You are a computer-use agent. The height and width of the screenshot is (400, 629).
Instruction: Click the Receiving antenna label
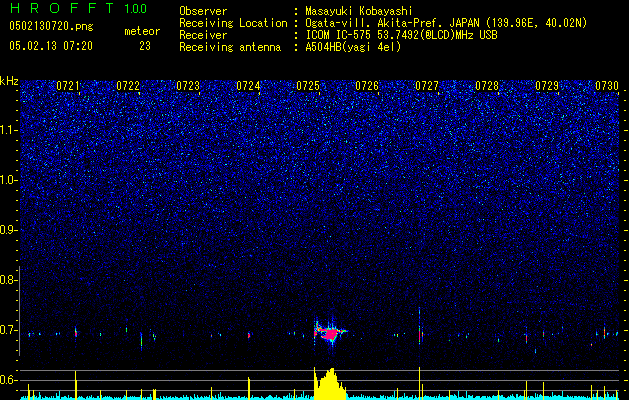coord(230,47)
